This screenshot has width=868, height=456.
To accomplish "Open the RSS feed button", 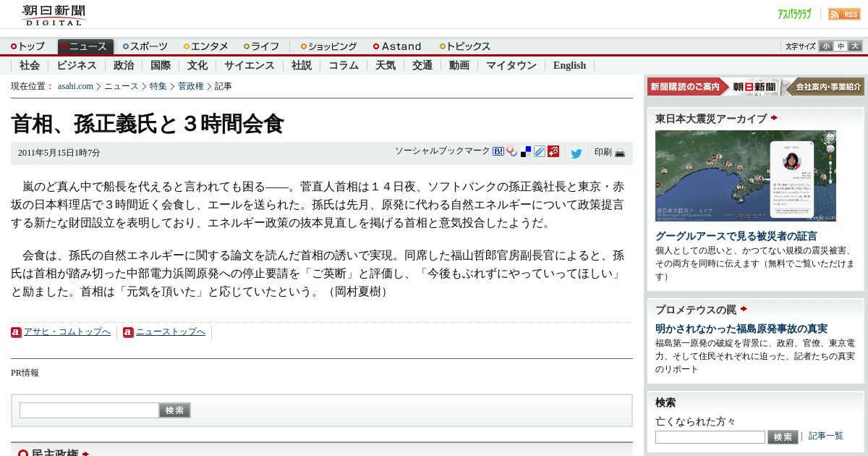I will point(844,14).
